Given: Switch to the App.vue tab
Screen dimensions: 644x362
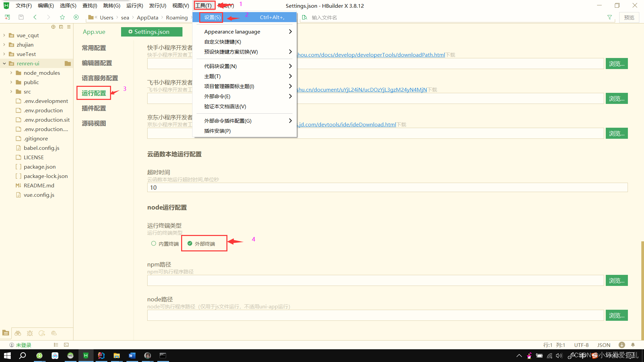Looking at the screenshot, I should coord(94,32).
